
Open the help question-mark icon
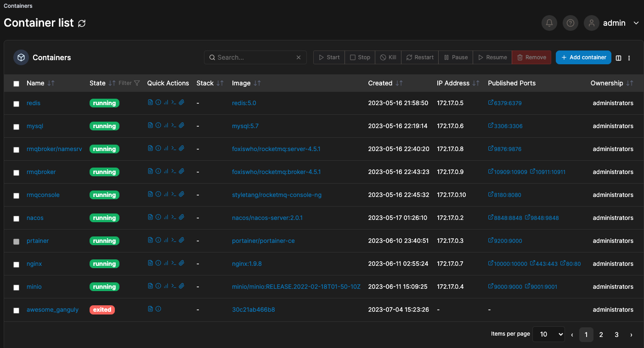571,23
